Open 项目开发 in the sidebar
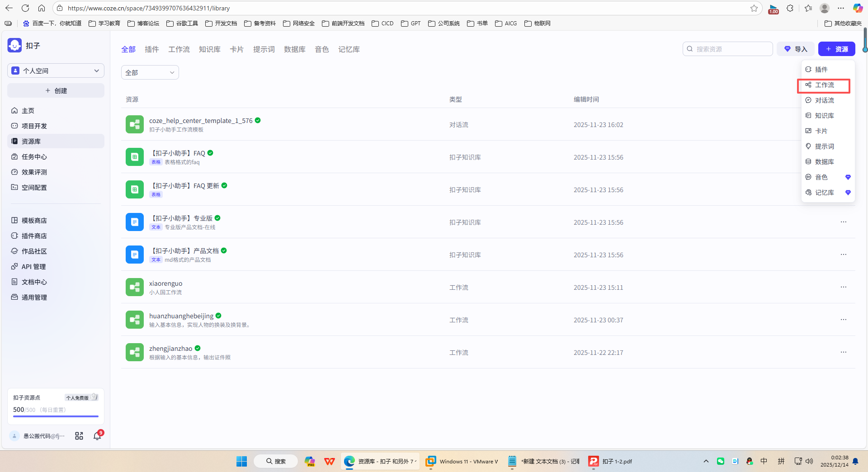The image size is (868, 472). tap(56, 126)
